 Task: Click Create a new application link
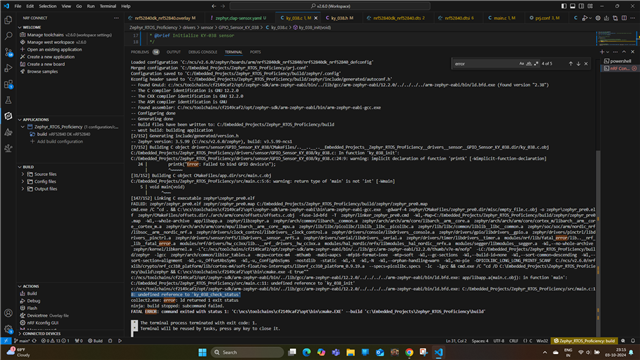[51, 57]
